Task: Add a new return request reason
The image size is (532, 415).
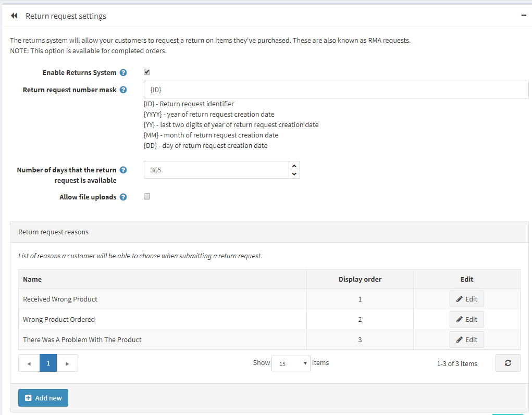Action: pos(43,398)
